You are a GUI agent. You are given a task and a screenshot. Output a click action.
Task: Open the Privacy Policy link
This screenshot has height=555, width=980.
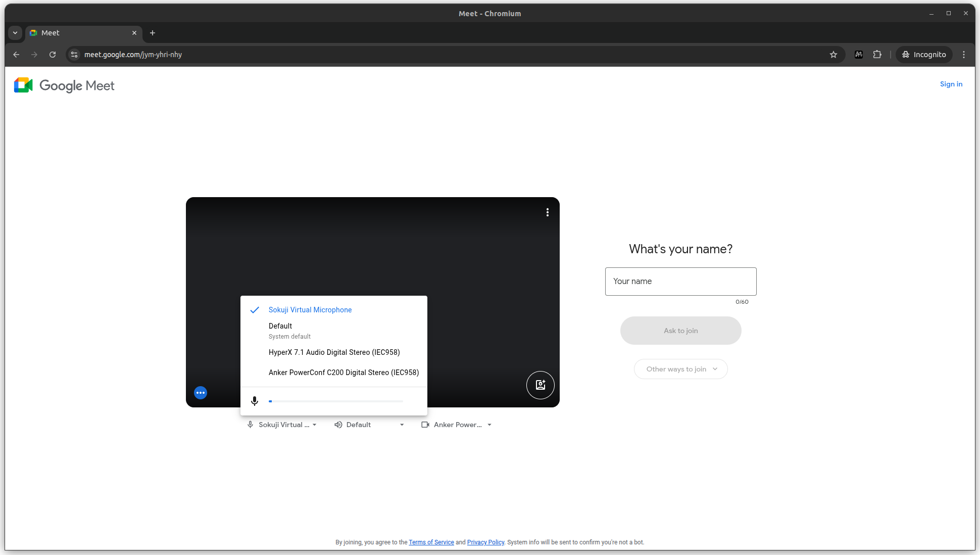coord(485,542)
